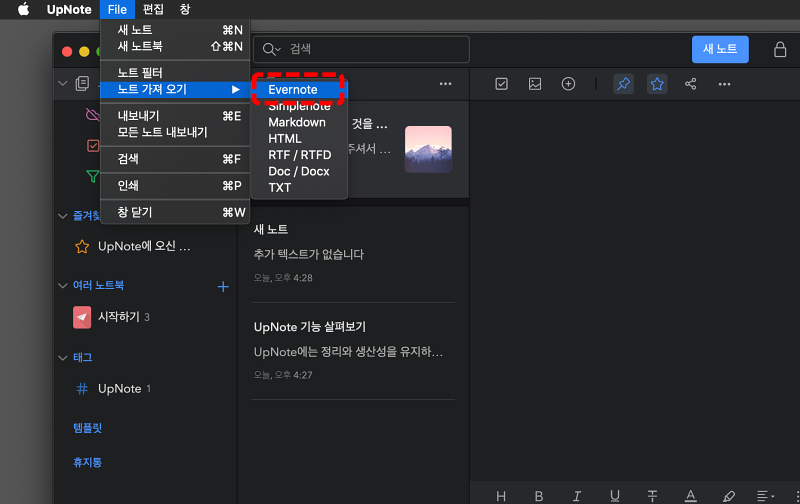Open the 창 menu
800x504 pixels.
tap(185, 9)
